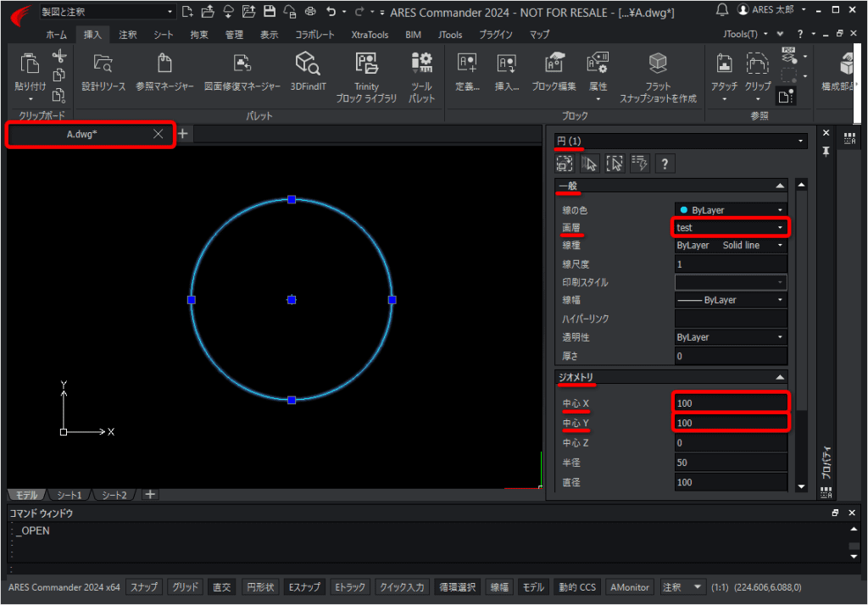Open Design Resources (設計リソース)
Screen dimensions: 868x605
coord(103,72)
